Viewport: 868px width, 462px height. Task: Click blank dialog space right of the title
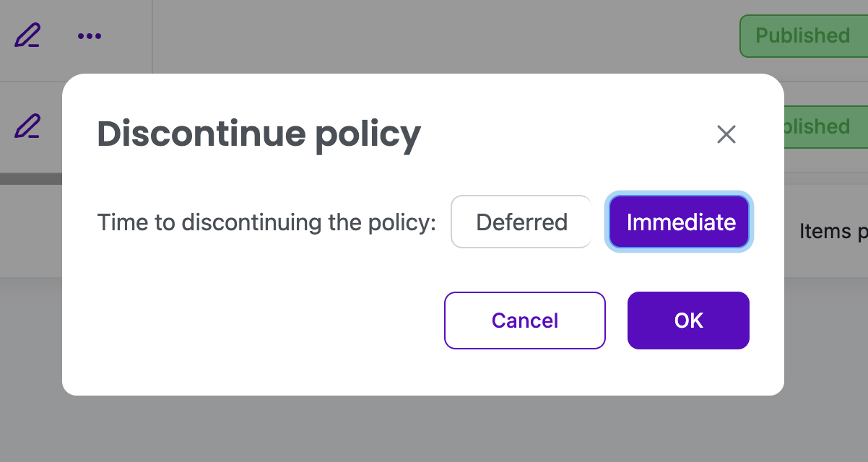click(x=563, y=134)
